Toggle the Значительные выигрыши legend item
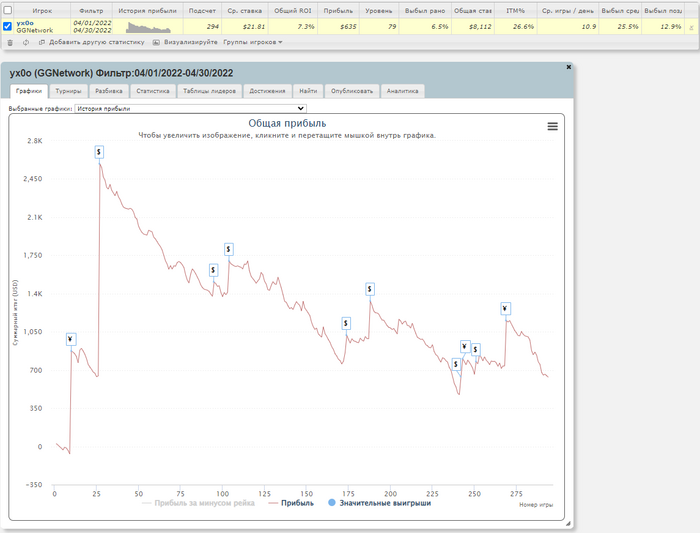 (380, 503)
